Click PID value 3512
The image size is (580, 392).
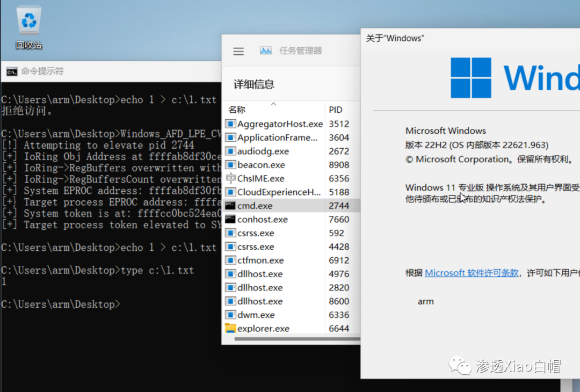(x=339, y=124)
